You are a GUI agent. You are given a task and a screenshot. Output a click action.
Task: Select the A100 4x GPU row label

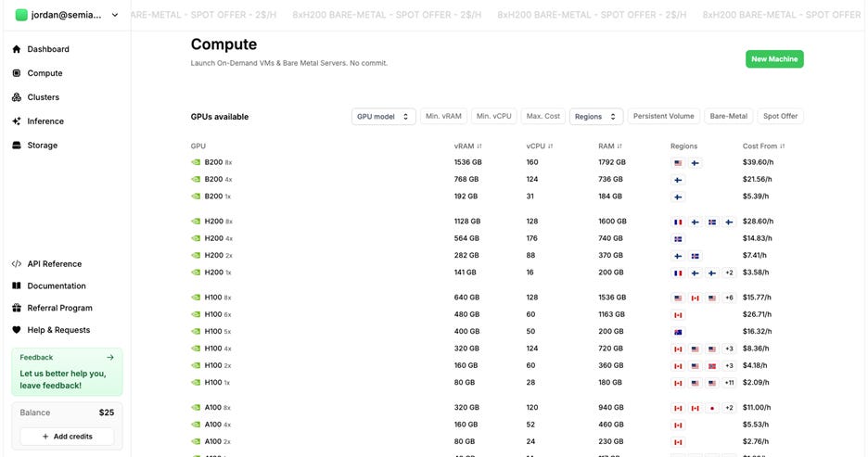(218, 425)
